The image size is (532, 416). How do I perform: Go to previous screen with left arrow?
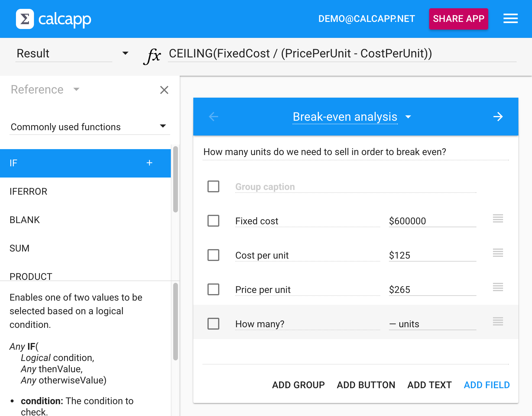213,117
